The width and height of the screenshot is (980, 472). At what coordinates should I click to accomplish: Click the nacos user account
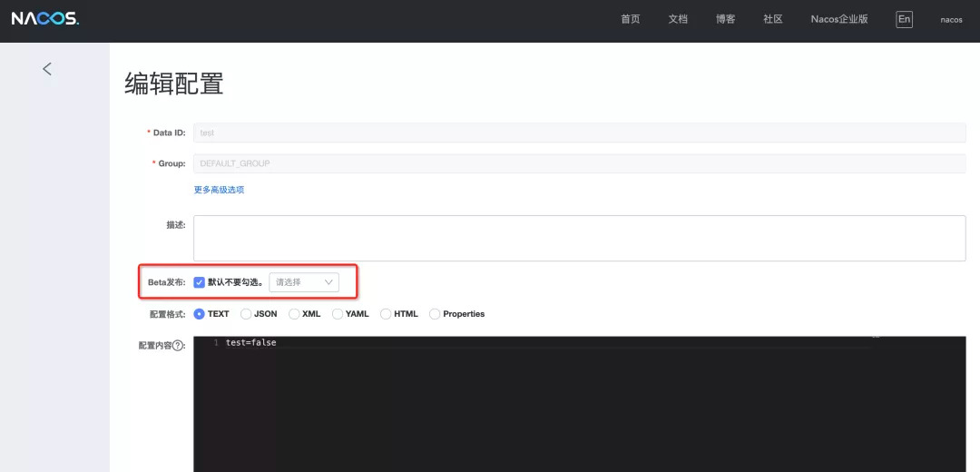pos(951,20)
